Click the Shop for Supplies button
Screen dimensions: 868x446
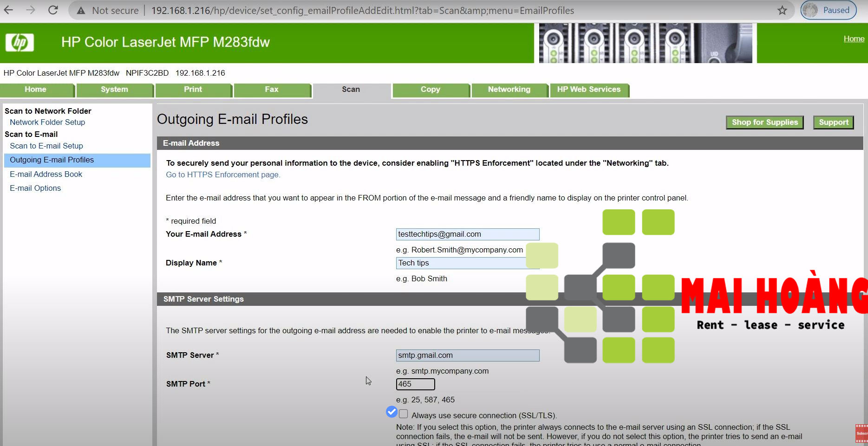click(764, 123)
